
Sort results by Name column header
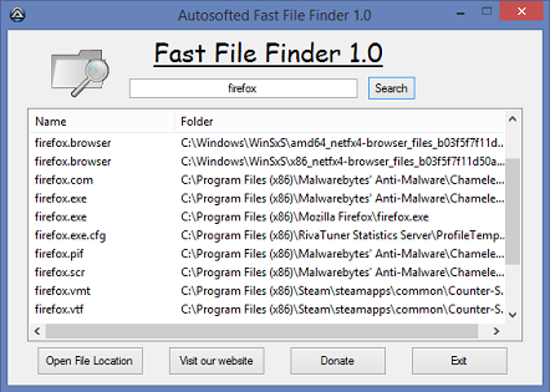point(102,121)
